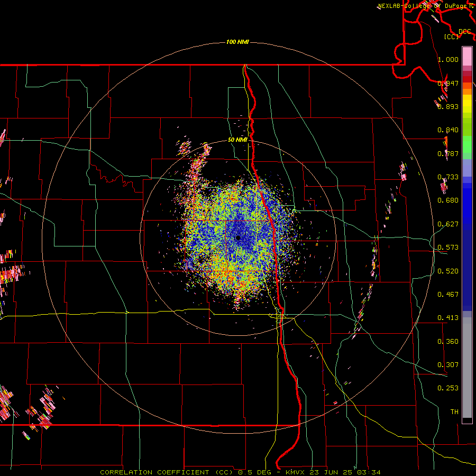Select the 0.360 scale value
476x476 pixels.
click(x=448, y=342)
